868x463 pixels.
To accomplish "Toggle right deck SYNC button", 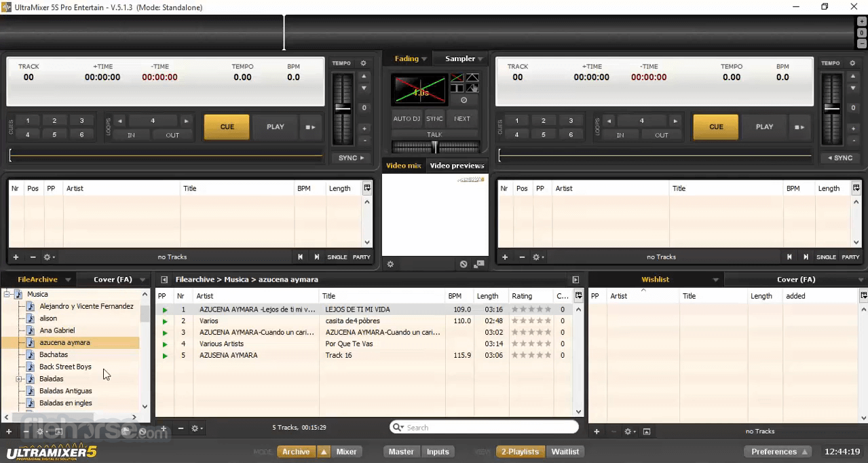I will [x=840, y=158].
